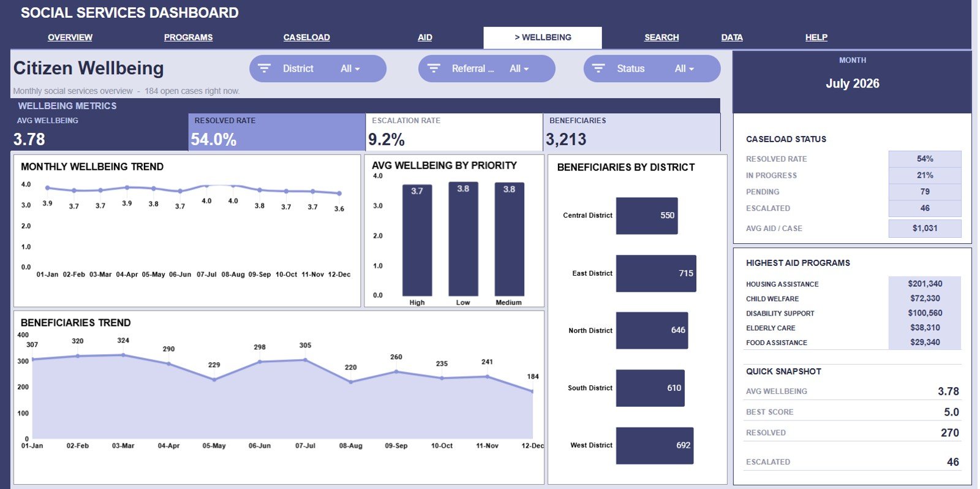The width and height of the screenshot is (980, 489).
Task: Open the District All dropdown
Action: [x=350, y=69]
